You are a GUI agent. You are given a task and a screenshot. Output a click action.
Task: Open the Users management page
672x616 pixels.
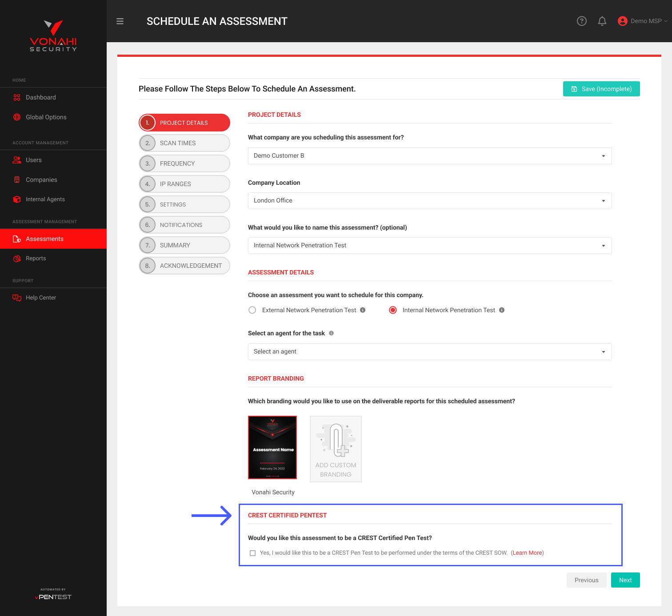[33, 160]
